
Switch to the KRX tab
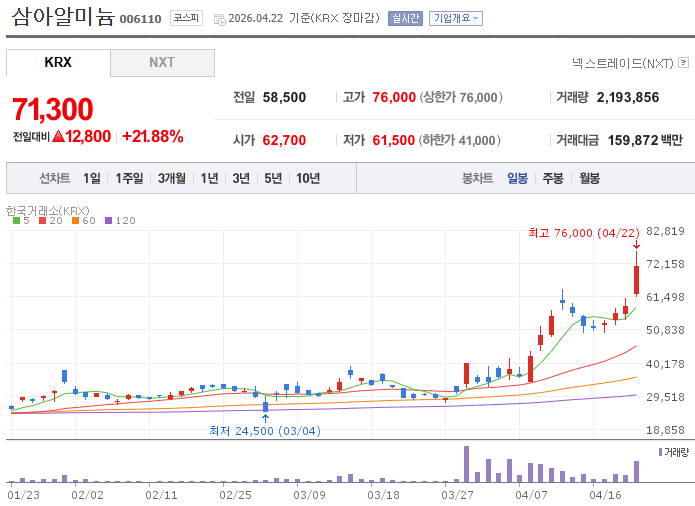(58, 62)
